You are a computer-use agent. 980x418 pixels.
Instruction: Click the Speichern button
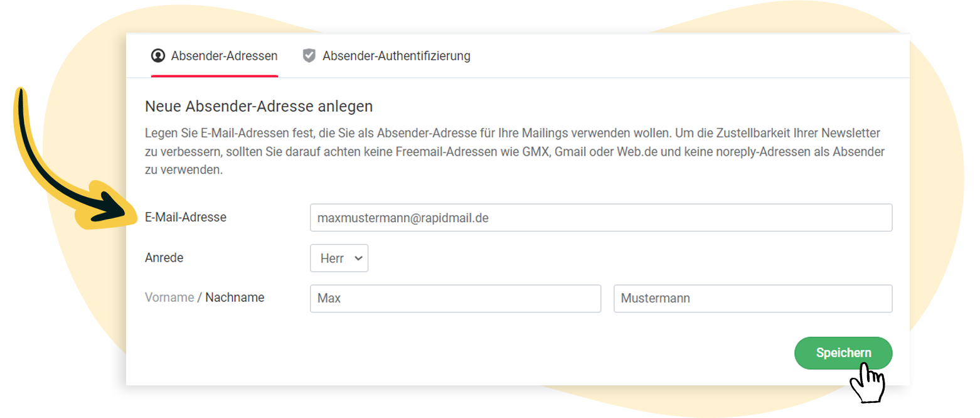[x=843, y=353]
